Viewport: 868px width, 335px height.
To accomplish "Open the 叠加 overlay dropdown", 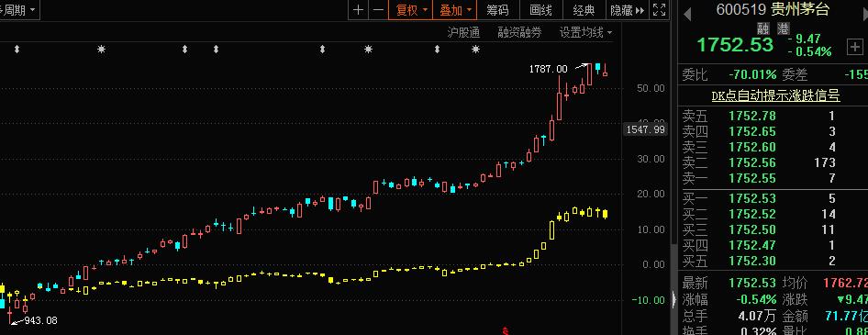I will click(x=454, y=10).
